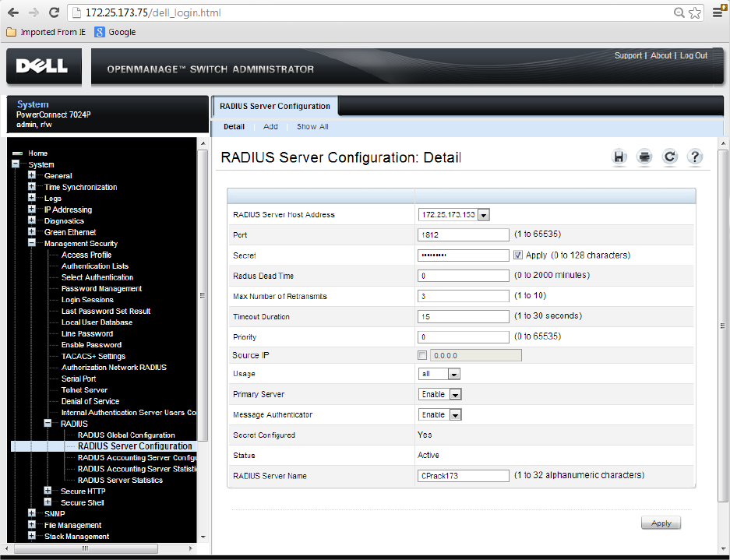Open RADIUS Server Host Address dropdown
Screen dimensions: 730x560
coord(483,215)
